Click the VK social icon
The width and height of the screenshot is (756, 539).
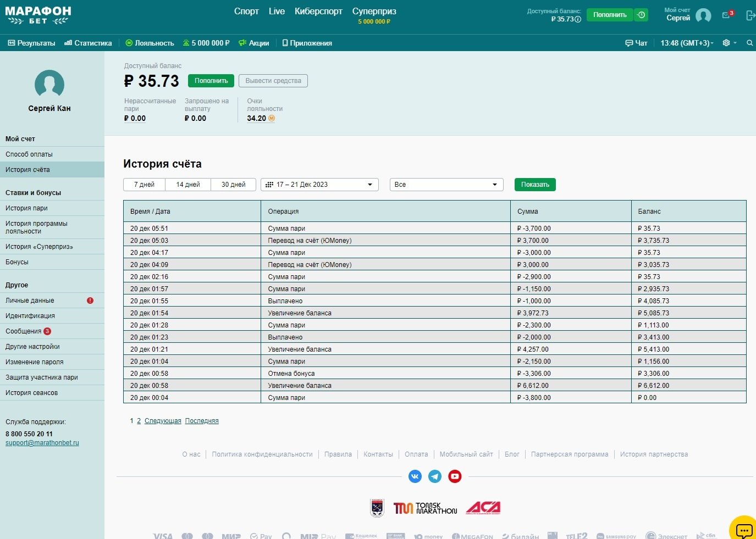tap(415, 476)
